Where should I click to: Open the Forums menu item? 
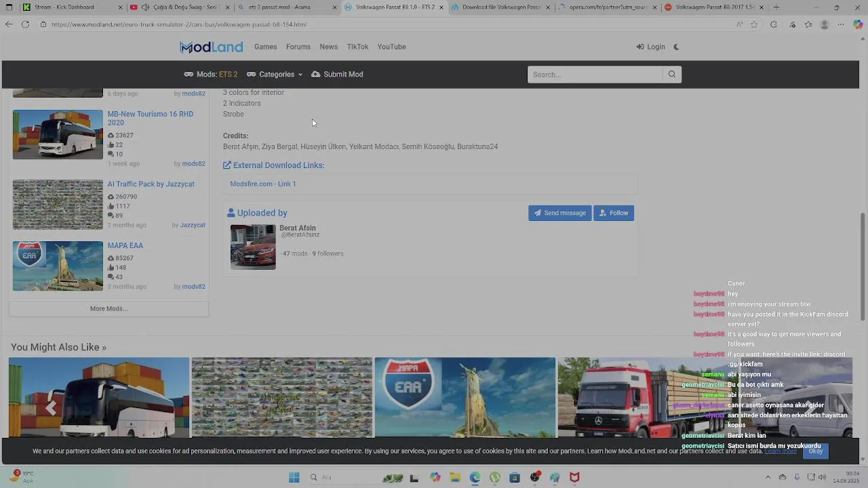[298, 47]
